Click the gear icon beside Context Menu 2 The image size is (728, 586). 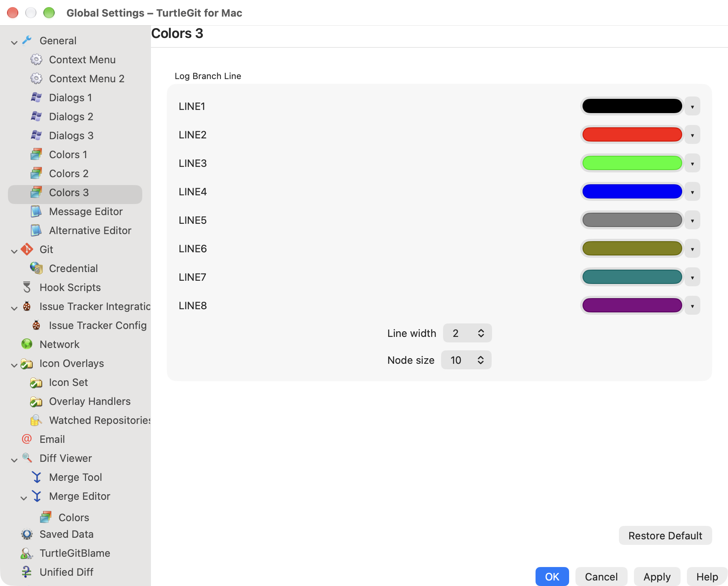click(36, 78)
